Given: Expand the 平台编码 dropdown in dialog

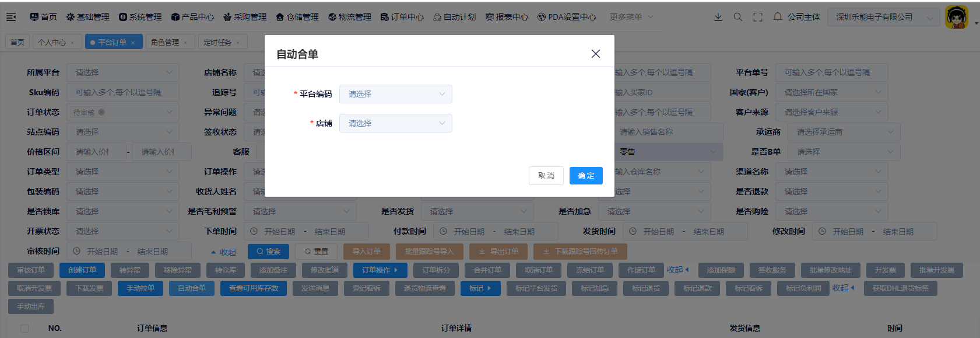Looking at the screenshot, I should [395, 94].
